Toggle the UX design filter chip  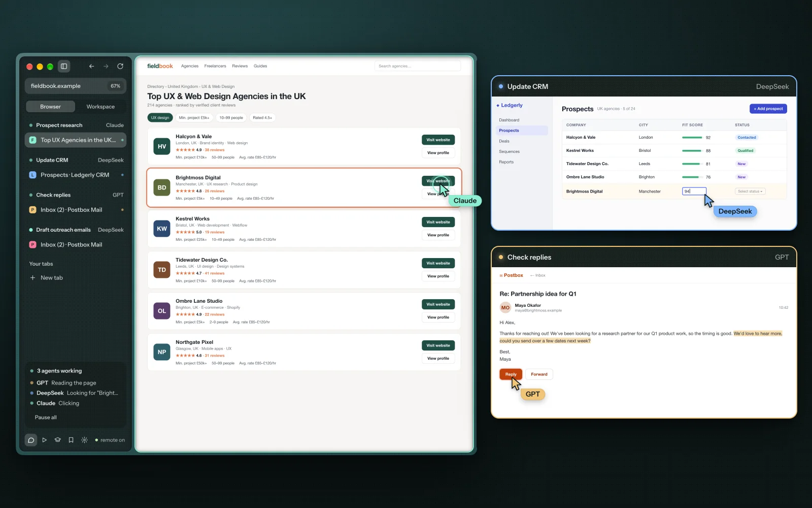(x=160, y=118)
